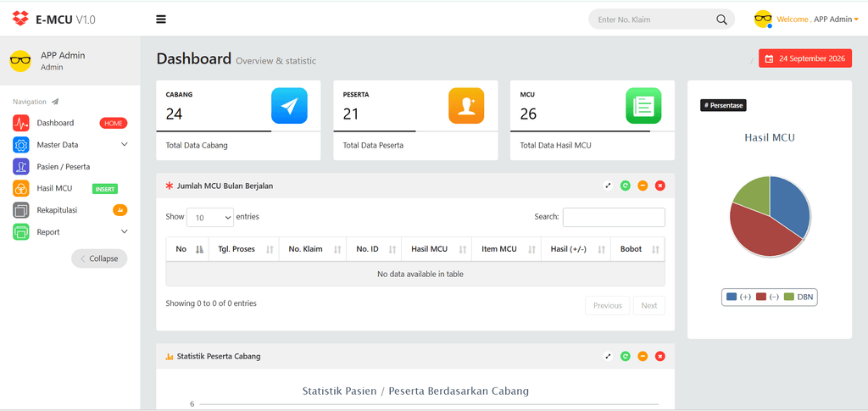Sort table by No. ID column
This screenshot has width=868, height=411.
tap(374, 249)
